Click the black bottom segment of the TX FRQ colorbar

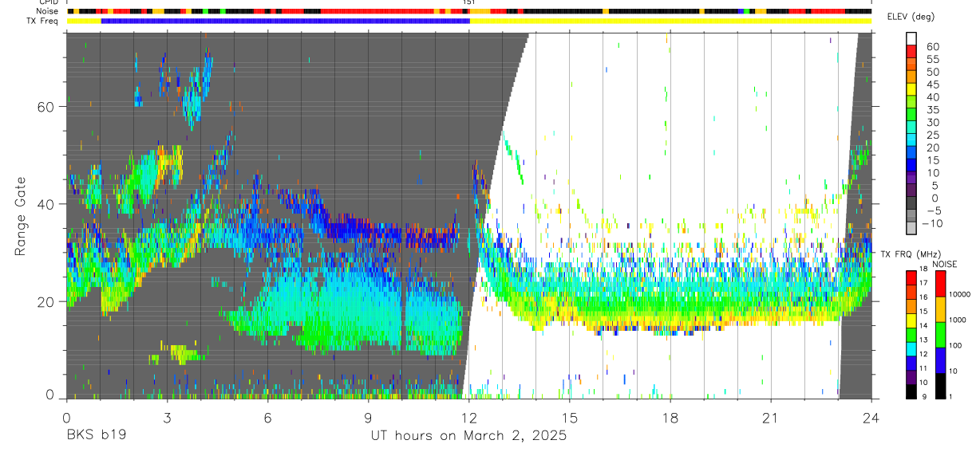911,391
